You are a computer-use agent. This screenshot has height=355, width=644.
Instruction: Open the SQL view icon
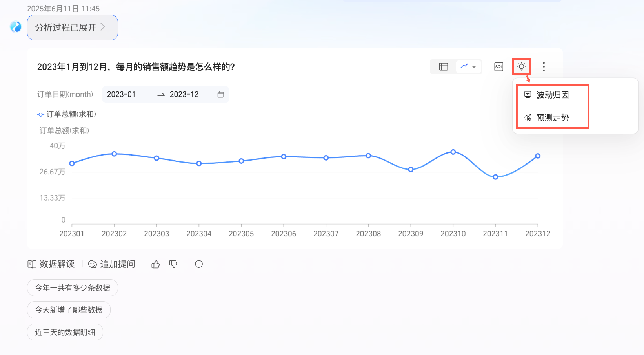tap(498, 67)
